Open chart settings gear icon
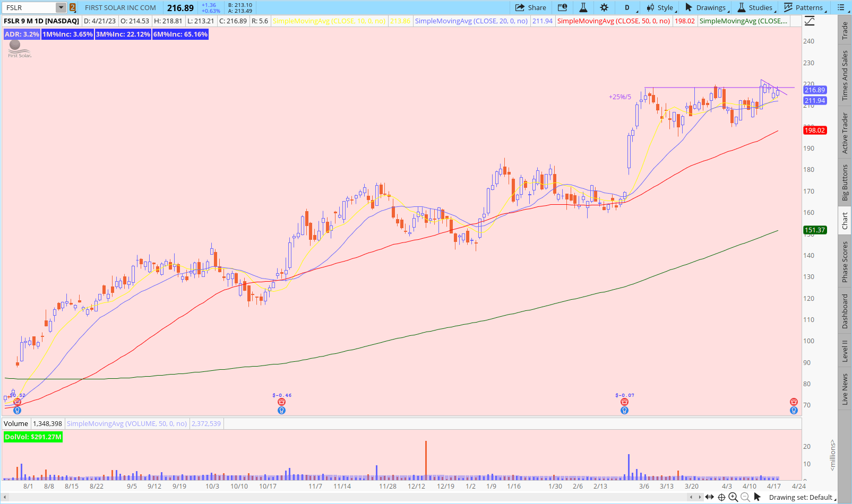The image size is (852, 504). coord(604,7)
